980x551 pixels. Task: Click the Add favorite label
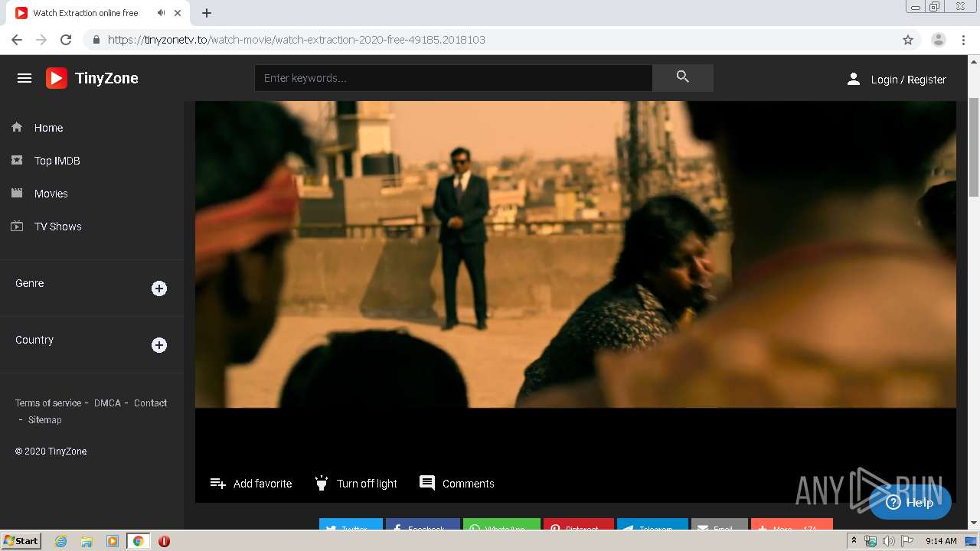263,484
